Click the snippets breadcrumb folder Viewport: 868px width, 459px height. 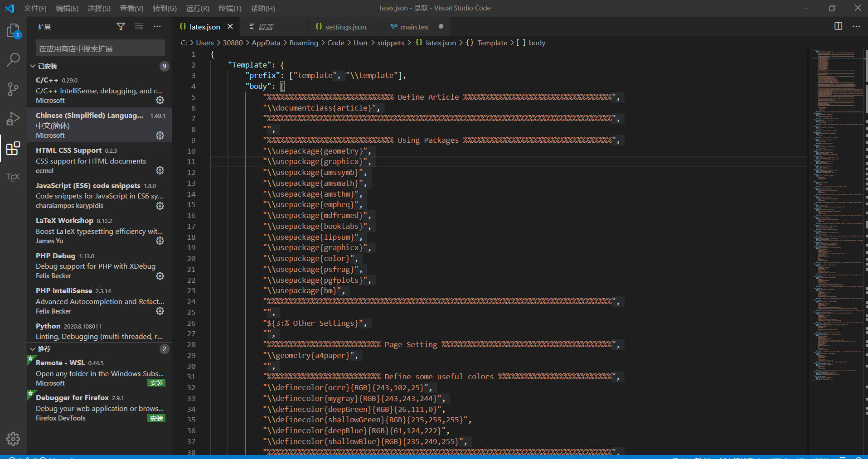click(x=391, y=43)
